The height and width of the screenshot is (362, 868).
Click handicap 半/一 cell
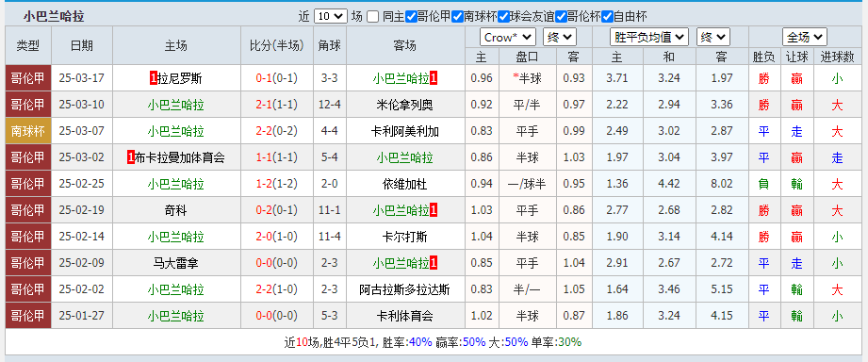tap(528, 289)
